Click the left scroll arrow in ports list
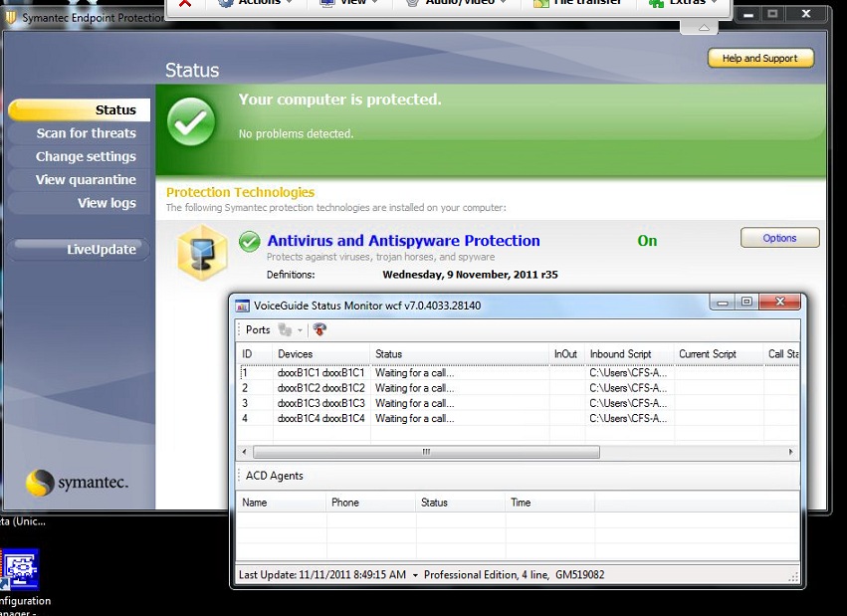The height and width of the screenshot is (616, 847). [244, 452]
